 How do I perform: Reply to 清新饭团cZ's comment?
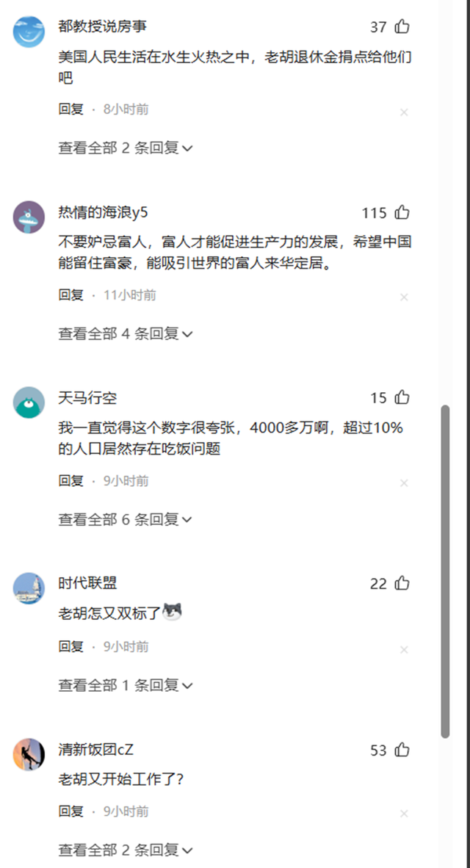[x=70, y=811]
